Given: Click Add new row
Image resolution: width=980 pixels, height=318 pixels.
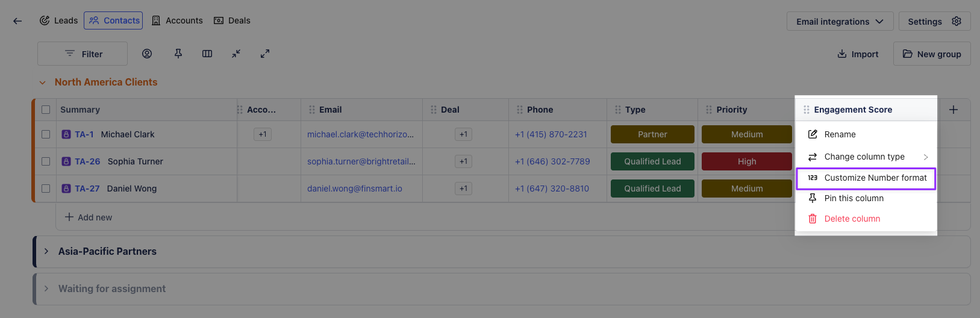Looking at the screenshot, I should (89, 217).
